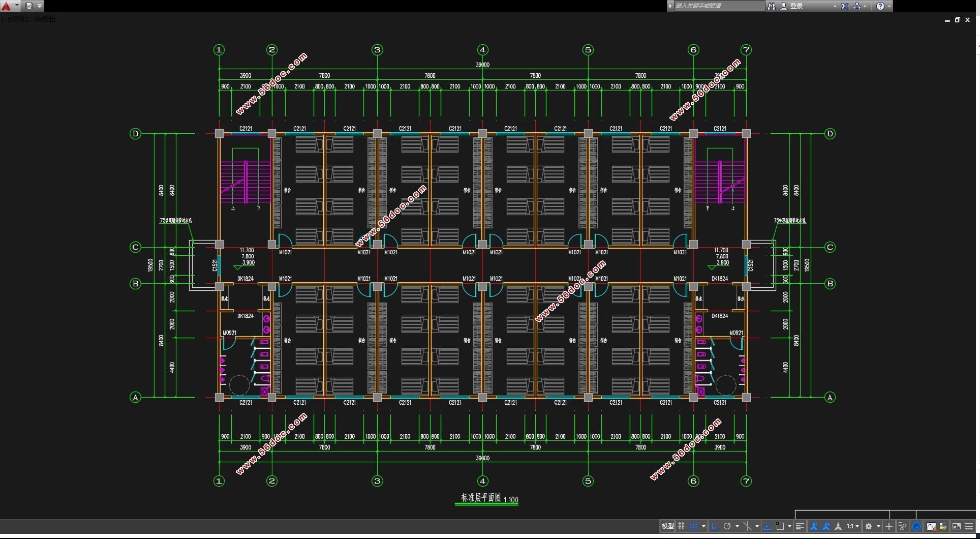Click the Save As quick access icon
Viewport: 980px width, 539px height.
pyautogui.click(x=29, y=6)
